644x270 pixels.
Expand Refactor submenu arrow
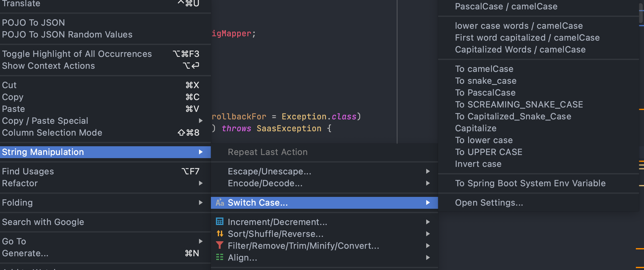pyautogui.click(x=201, y=183)
